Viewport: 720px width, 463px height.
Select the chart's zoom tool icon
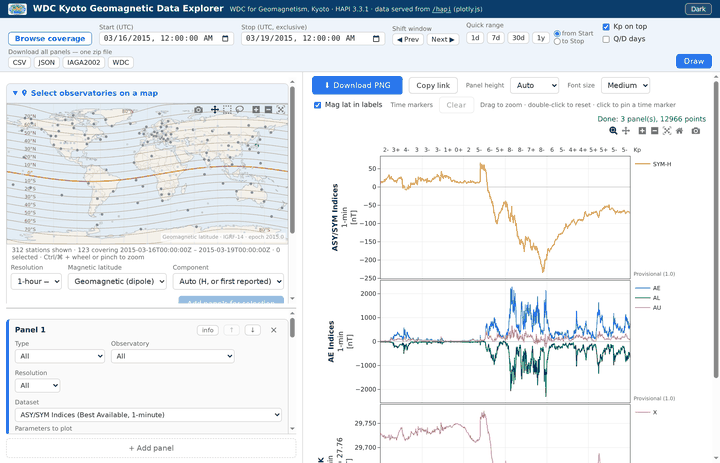pos(613,131)
